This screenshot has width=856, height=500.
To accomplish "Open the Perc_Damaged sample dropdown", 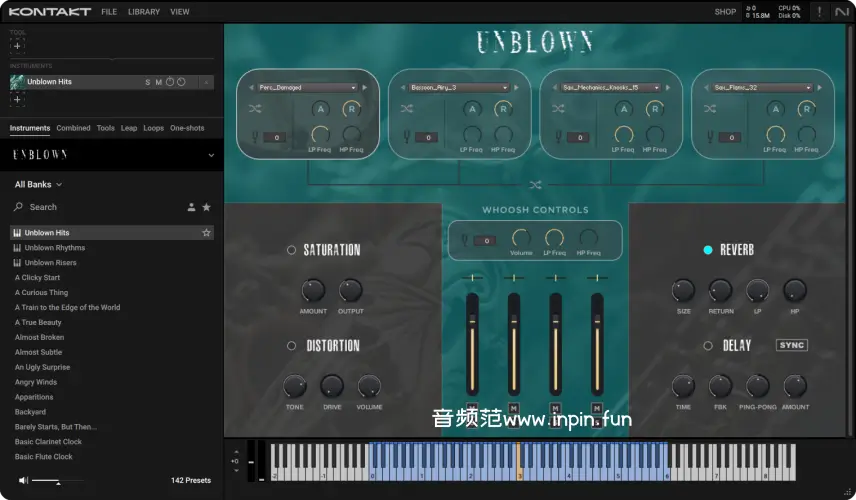I will coord(308,87).
